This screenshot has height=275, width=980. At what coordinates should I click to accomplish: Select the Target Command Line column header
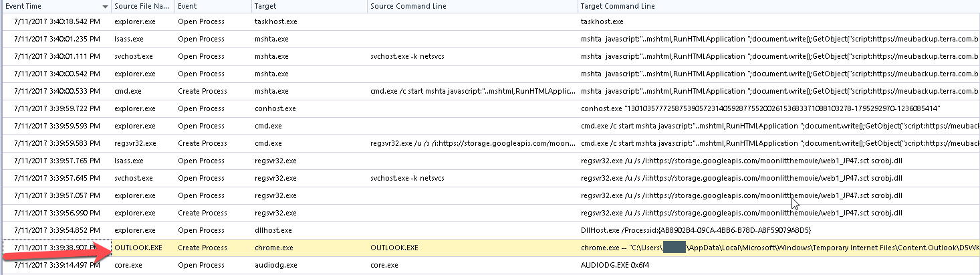pyautogui.click(x=618, y=7)
